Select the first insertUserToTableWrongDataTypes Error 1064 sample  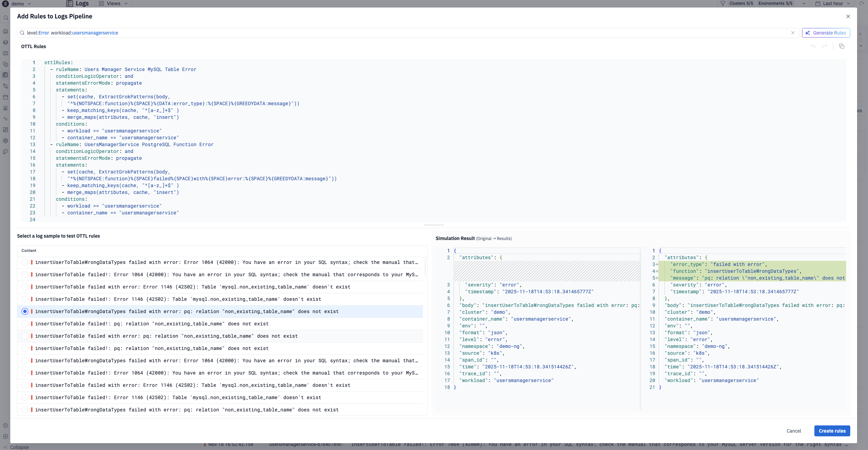pyautogui.click(x=25, y=262)
